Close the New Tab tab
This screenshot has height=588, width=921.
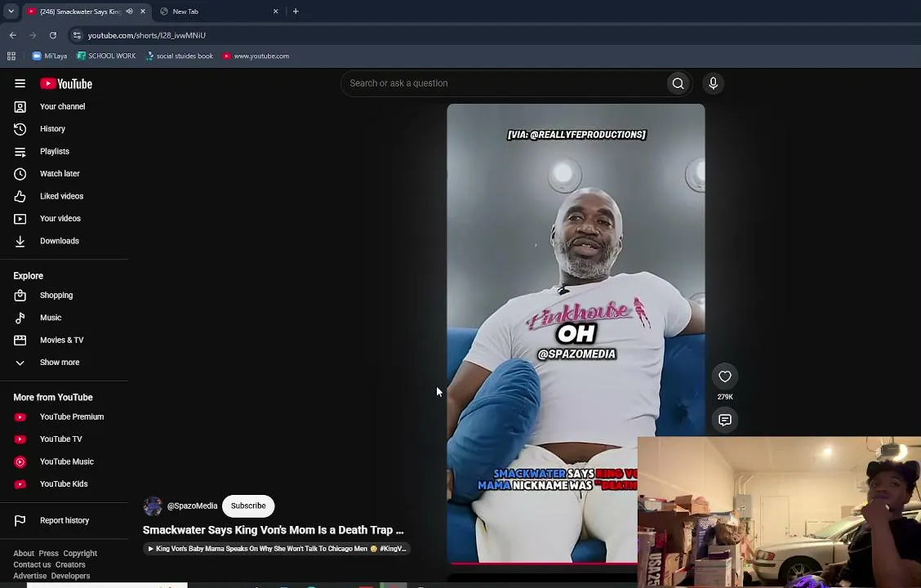point(275,11)
